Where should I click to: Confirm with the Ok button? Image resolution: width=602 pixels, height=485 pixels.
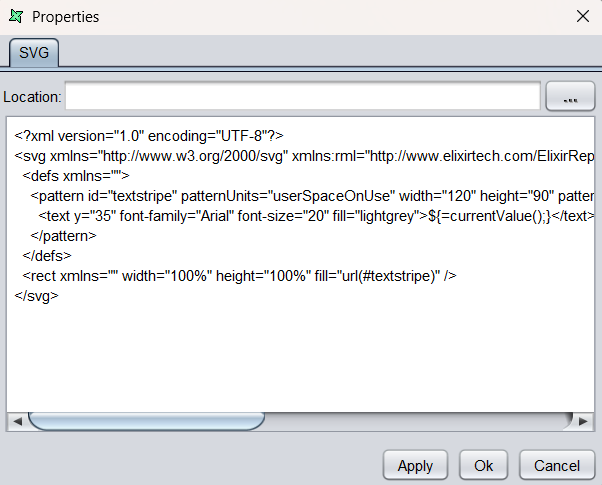tap(483, 465)
